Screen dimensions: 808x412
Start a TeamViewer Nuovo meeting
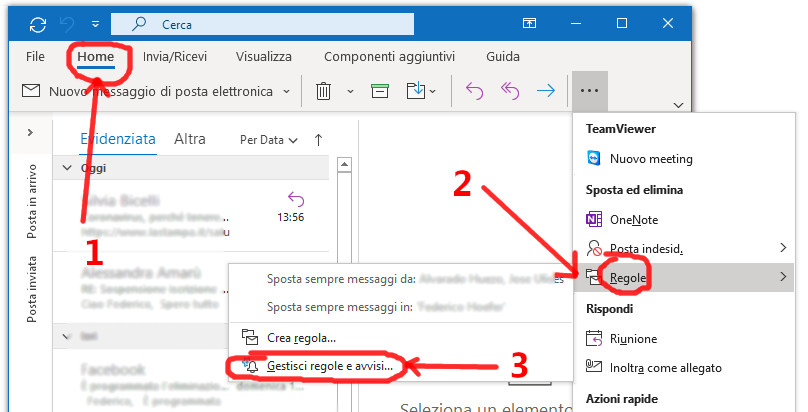[x=650, y=158]
